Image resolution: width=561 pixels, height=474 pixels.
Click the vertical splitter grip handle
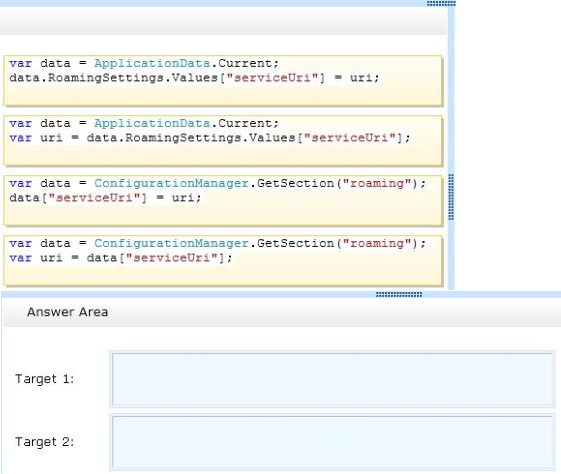click(x=451, y=197)
